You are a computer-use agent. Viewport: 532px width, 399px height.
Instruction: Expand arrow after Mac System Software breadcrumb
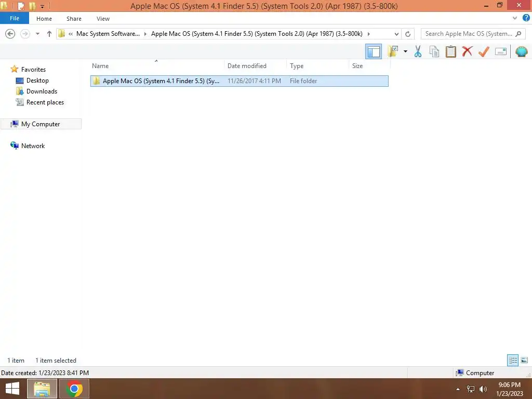point(145,34)
